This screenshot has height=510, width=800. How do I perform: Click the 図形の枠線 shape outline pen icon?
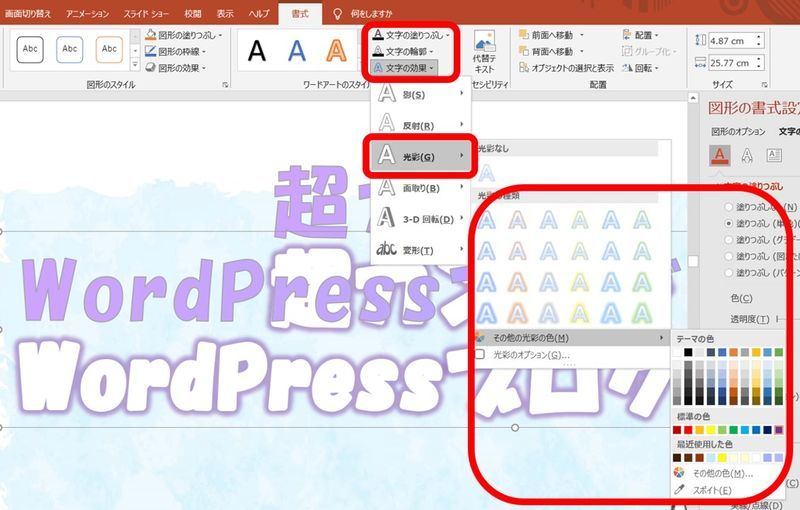click(x=151, y=51)
